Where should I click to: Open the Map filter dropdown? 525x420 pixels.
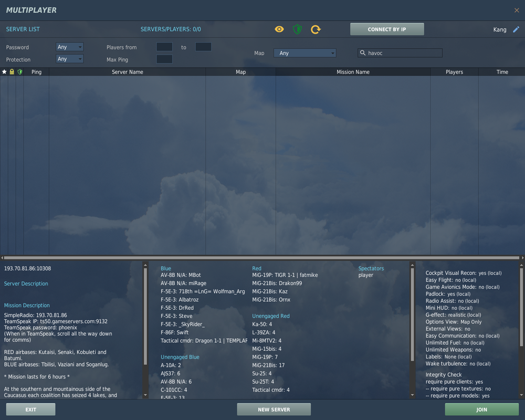tap(305, 53)
